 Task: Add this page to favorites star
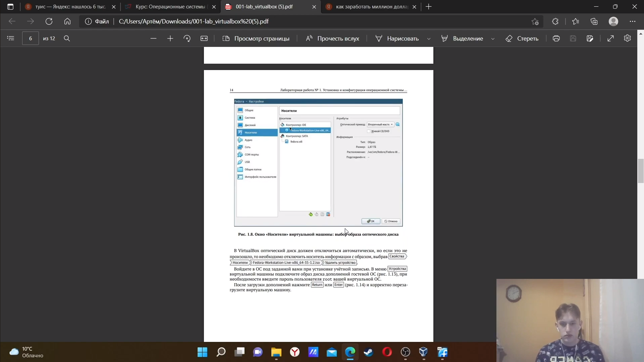coord(535,21)
